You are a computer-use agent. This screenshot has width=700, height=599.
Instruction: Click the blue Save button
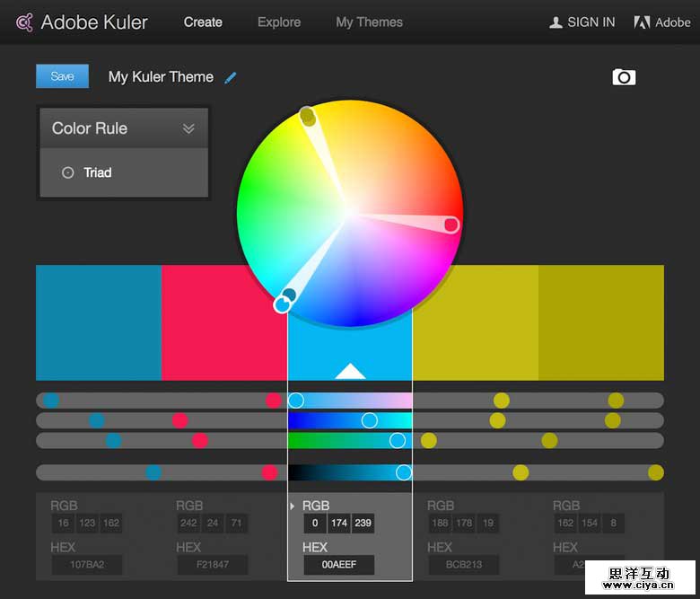[62, 76]
